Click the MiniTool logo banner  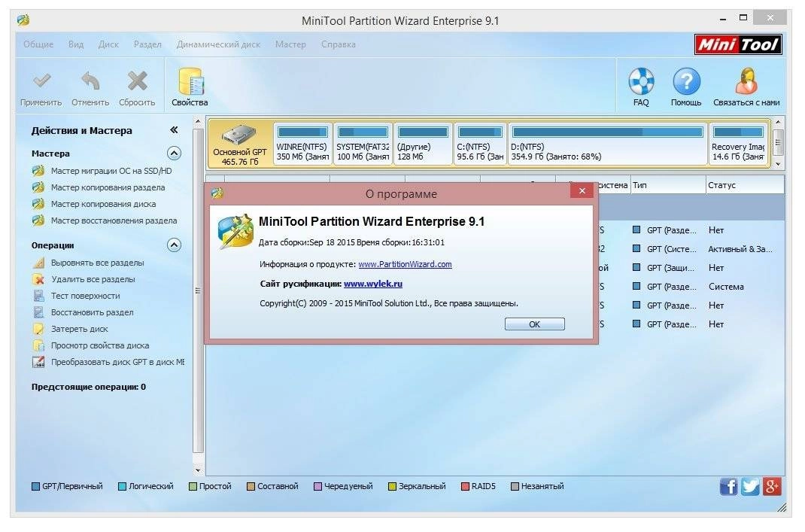click(738, 44)
